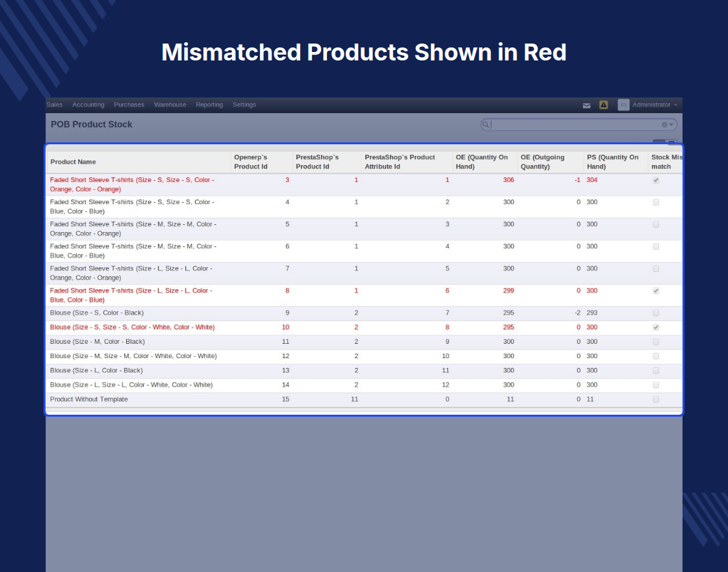
Task: Click the magnifier icon in search box
Action: tap(486, 124)
